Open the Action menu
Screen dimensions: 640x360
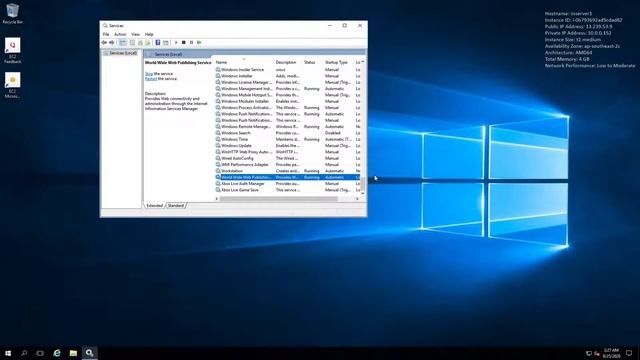click(120, 34)
